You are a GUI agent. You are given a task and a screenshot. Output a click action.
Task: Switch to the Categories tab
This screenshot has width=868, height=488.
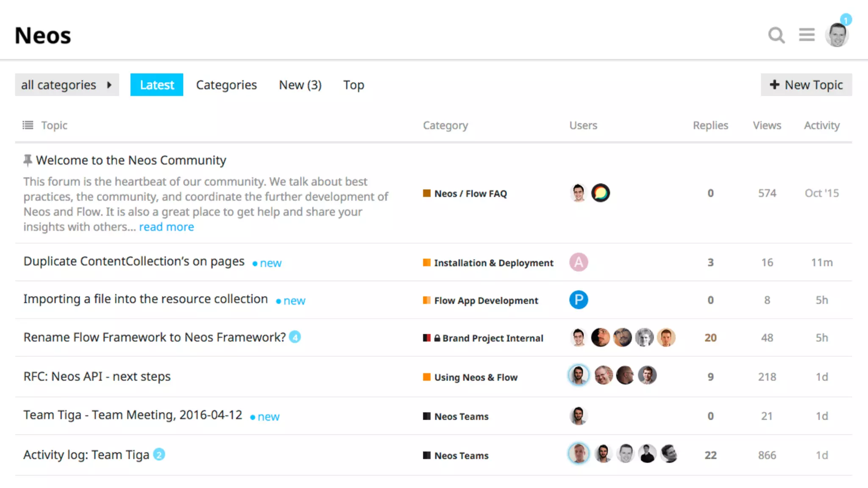point(226,85)
